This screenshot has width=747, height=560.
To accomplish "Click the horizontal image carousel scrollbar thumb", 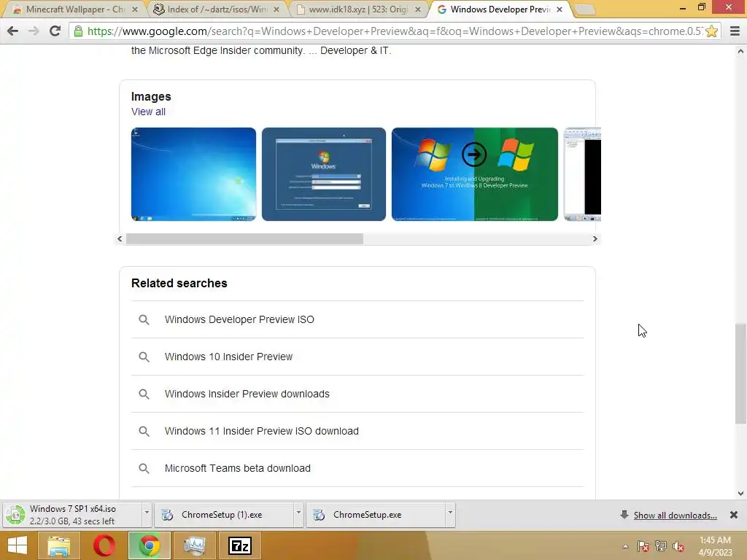I will [244, 238].
